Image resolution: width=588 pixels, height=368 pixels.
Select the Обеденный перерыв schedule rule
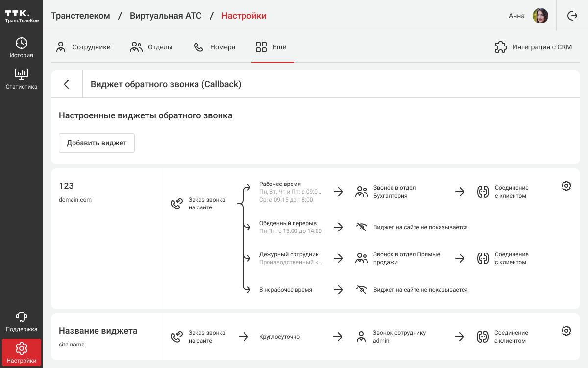coord(288,224)
